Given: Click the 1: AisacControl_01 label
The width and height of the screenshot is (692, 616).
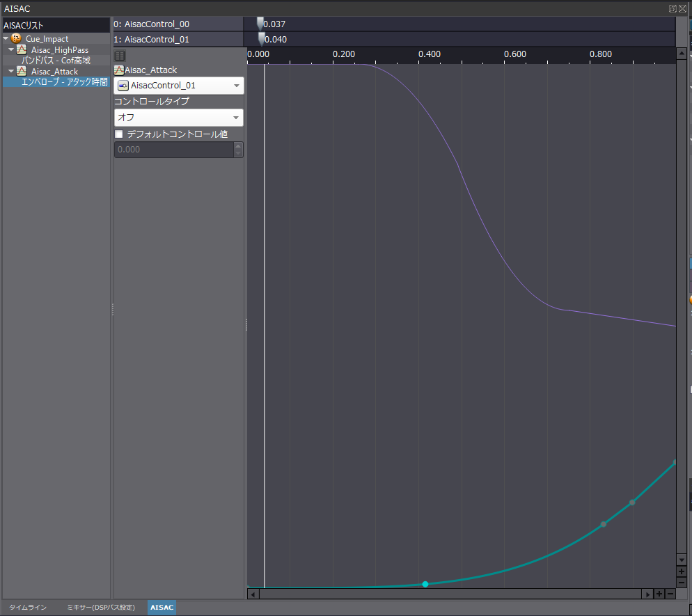Looking at the screenshot, I should (x=151, y=39).
